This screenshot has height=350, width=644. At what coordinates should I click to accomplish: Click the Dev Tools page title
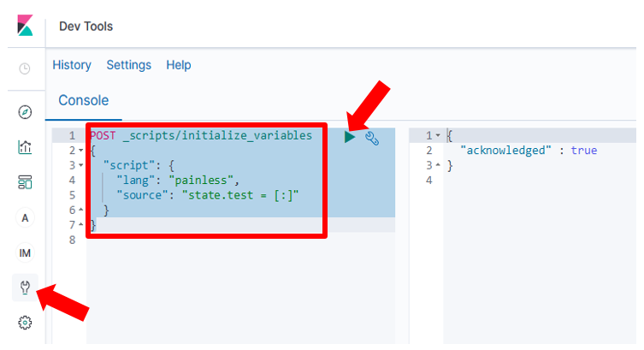[86, 27]
